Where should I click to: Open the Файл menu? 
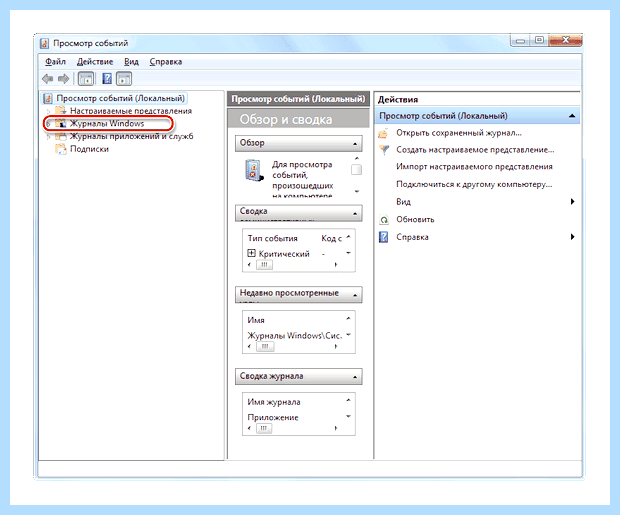tap(55, 62)
